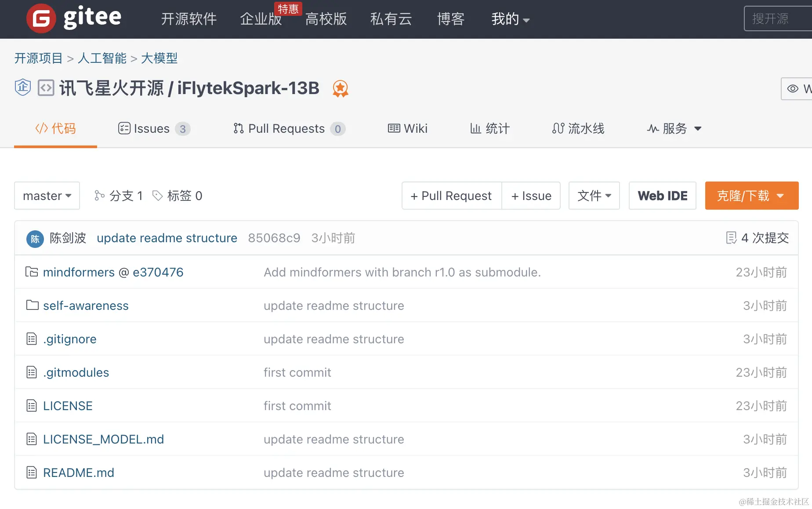Open commit hash 85068c9
This screenshot has width=812, height=509.
pos(274,238)
